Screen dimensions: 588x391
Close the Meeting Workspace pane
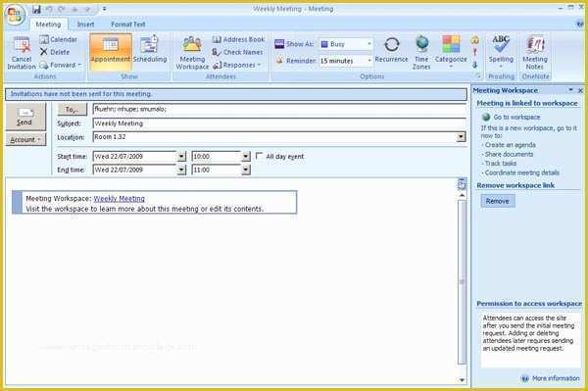click(x=580, y=90)
